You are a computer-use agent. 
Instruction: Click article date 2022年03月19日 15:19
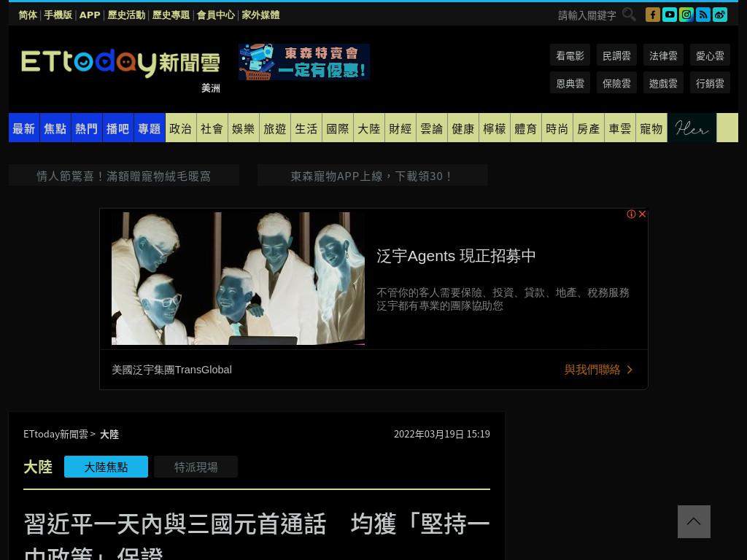(441, 434)
